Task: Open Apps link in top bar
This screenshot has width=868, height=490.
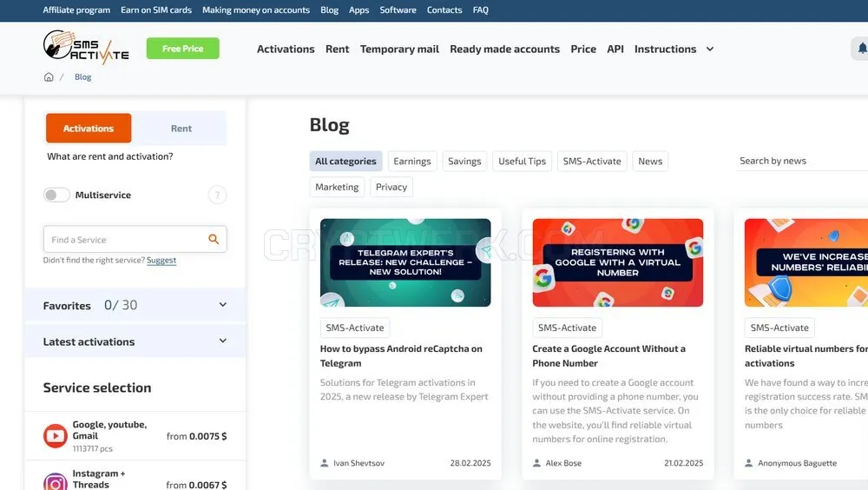Action: coord(358,10)
